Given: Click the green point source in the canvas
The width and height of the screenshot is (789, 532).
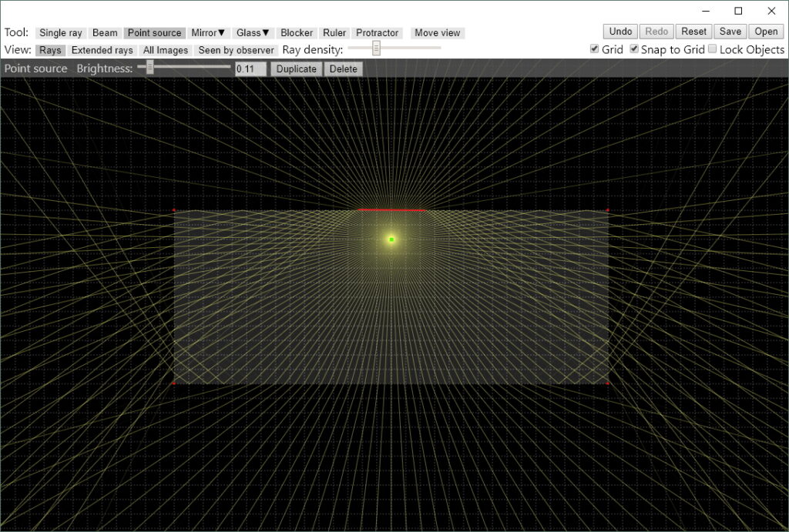Looking at the screenshot, I should point(391,239).
